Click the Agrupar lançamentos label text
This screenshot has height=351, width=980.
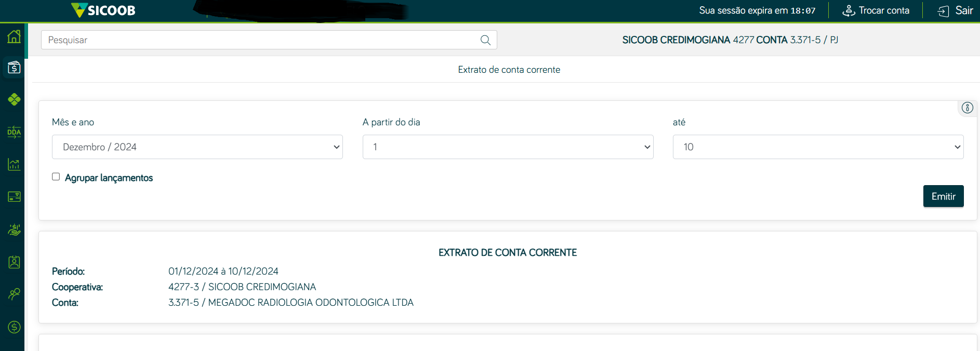coord(109,178)
